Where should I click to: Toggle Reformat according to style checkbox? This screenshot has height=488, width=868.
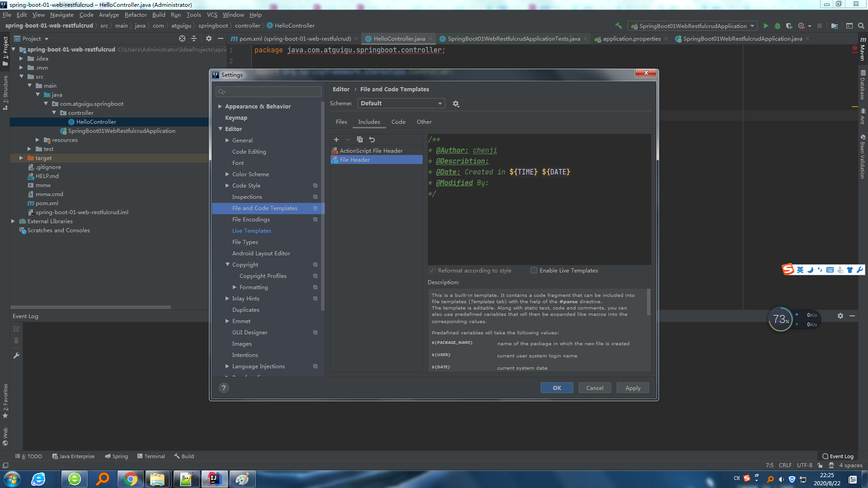pos(432,270)
